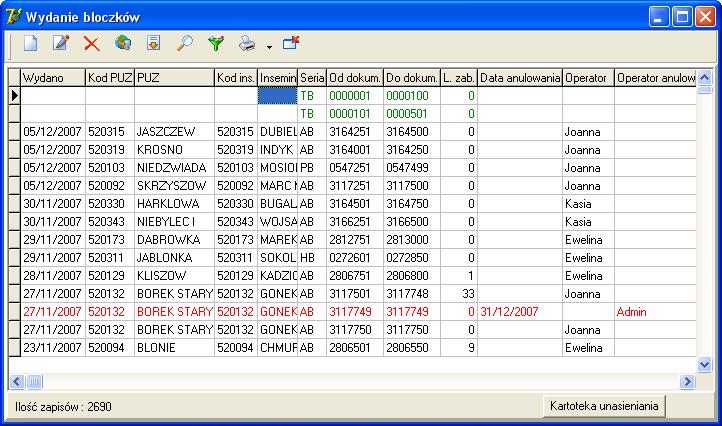Click the L. zab. value 33

coord(468,294)
